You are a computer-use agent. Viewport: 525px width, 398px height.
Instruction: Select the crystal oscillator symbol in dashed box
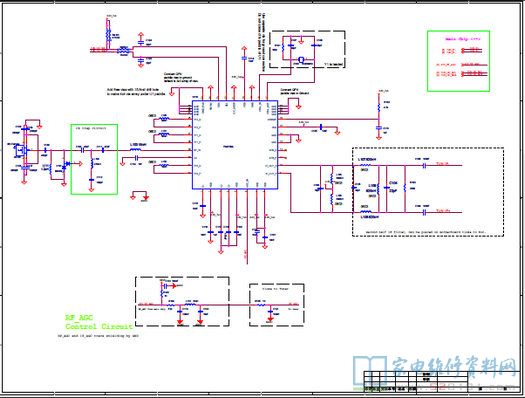coord(302,60)
